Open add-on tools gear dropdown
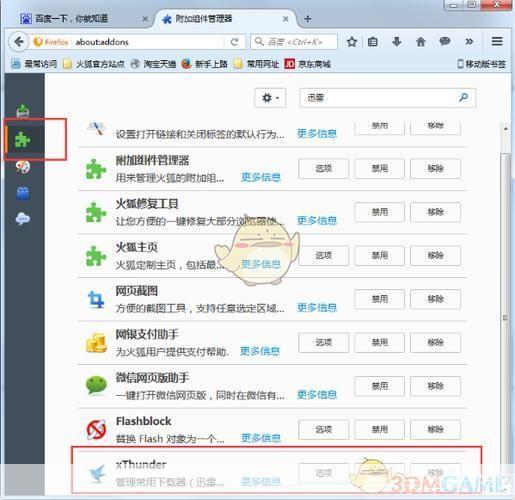This screenshot has height=500, width=515. pos(270,98)
